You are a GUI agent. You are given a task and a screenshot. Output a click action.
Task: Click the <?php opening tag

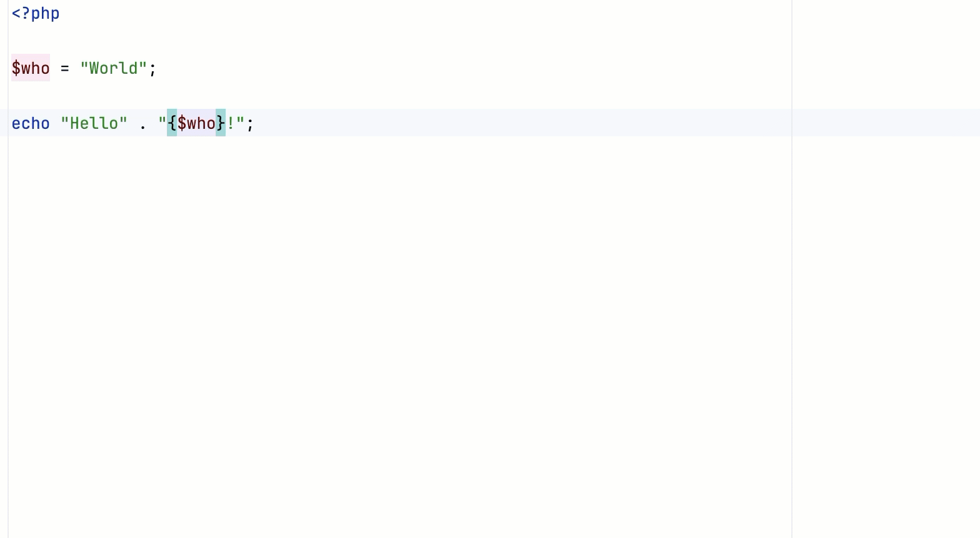pos(36,13)
